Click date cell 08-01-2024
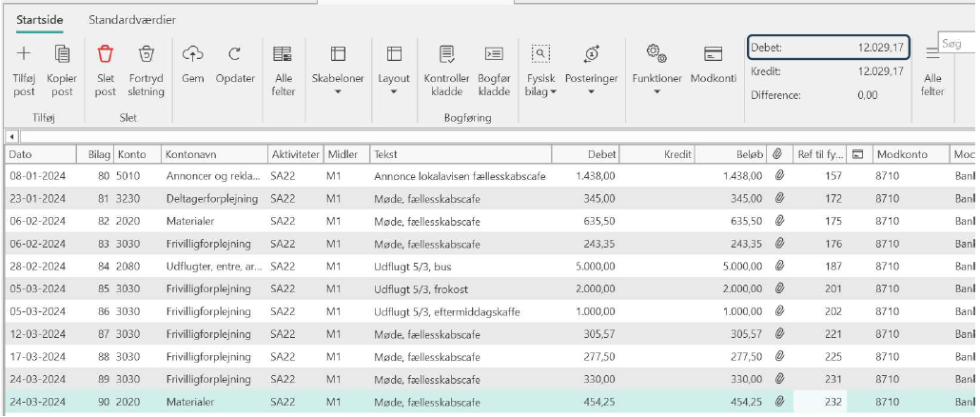 pyautogui.click(x=41, y=177)
